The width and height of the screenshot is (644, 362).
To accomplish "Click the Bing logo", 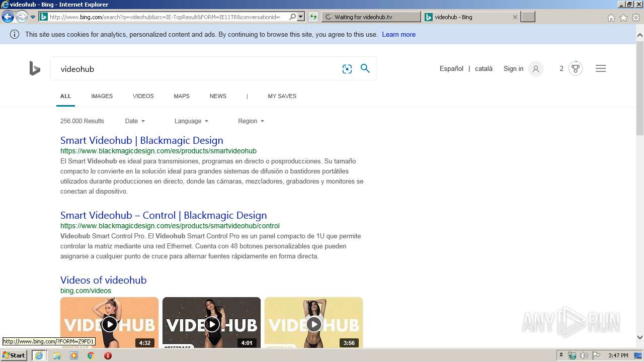I will click(35, 68).
